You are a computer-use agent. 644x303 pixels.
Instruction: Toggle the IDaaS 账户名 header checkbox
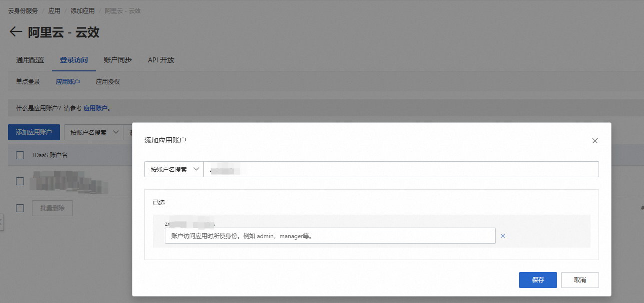[20, 155]
